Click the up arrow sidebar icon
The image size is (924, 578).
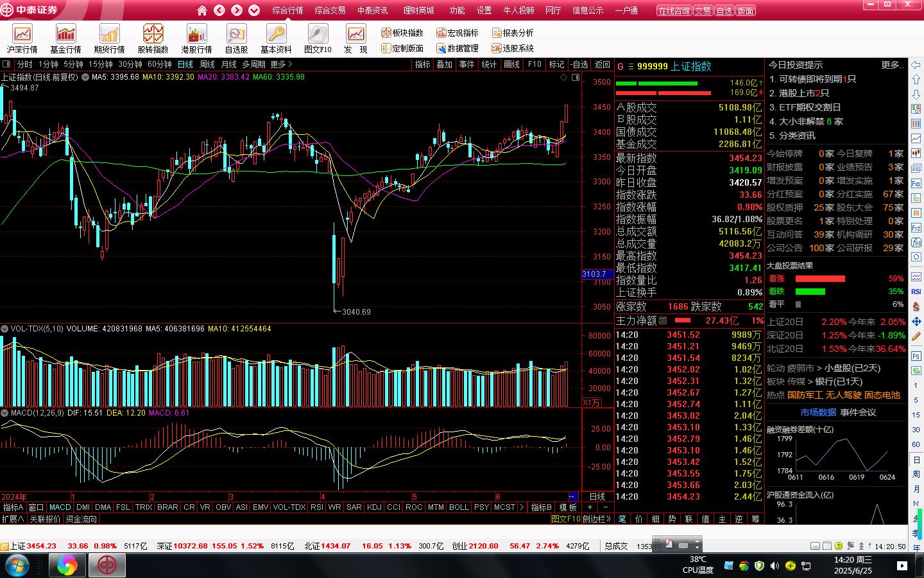coord(916,80)
